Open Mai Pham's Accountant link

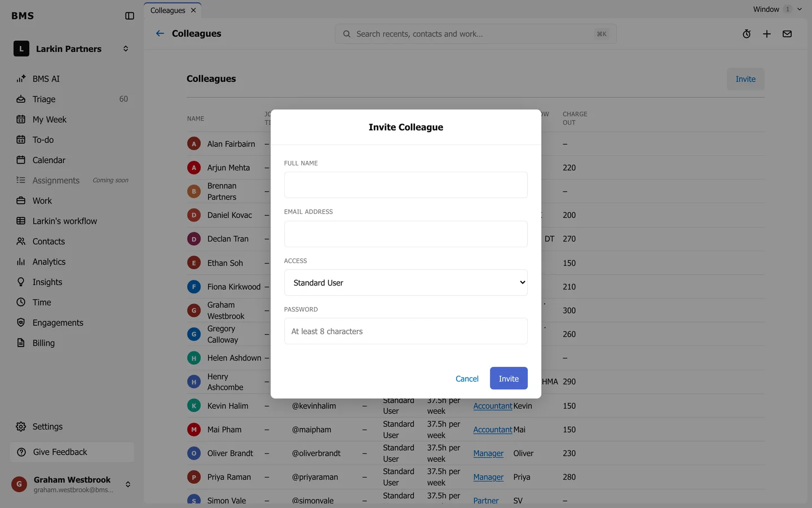(x=492, y=430)
